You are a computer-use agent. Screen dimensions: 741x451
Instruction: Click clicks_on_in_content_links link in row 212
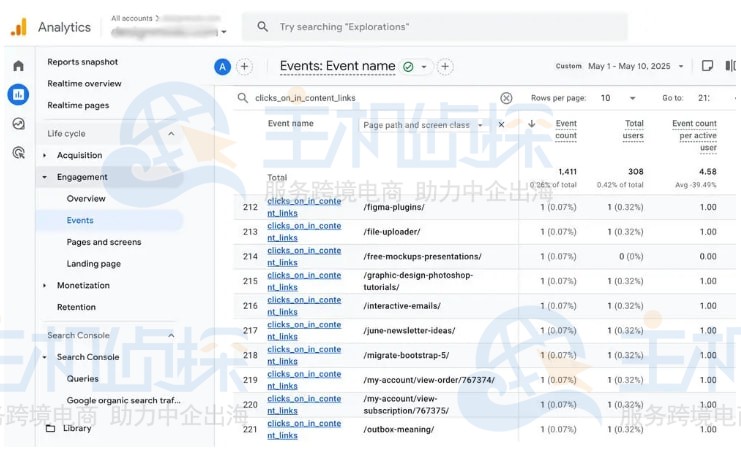coord(303,206)
